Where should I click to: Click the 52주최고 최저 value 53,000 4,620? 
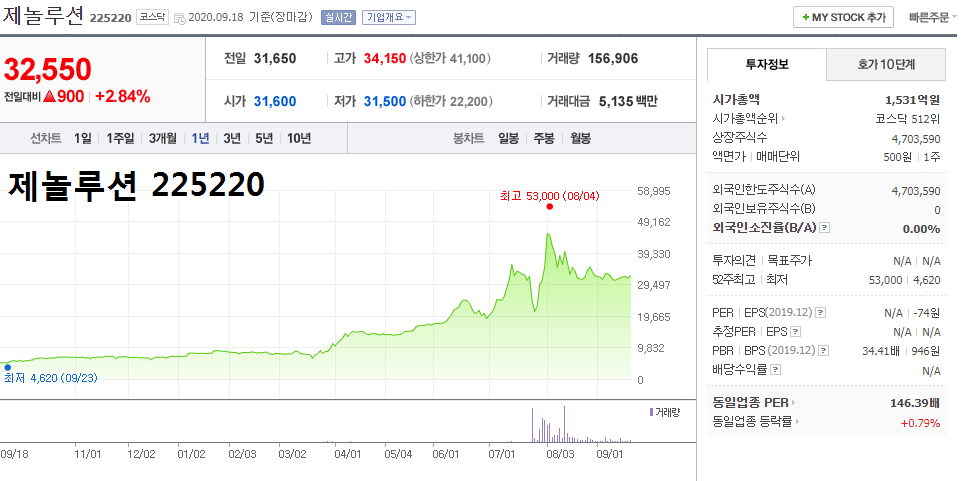[905, 280]
